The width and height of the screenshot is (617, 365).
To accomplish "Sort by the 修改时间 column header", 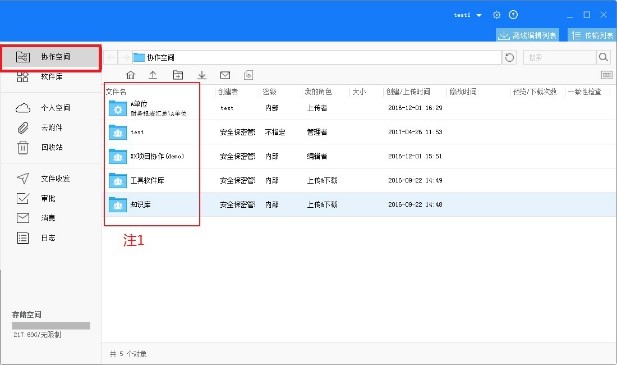I will point(463,92).
